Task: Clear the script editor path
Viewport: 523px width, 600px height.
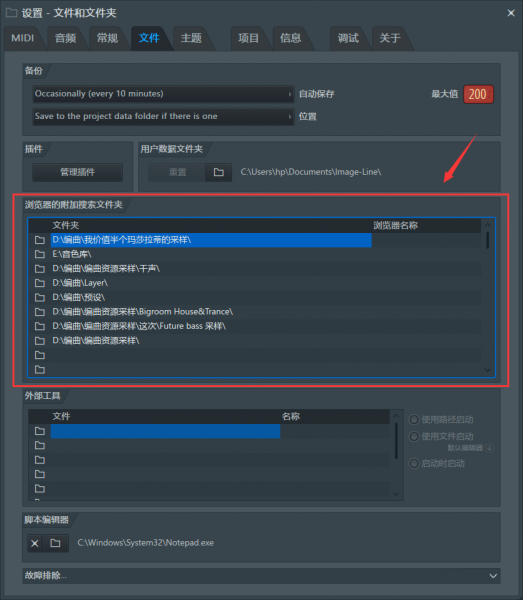Action: 35,543
